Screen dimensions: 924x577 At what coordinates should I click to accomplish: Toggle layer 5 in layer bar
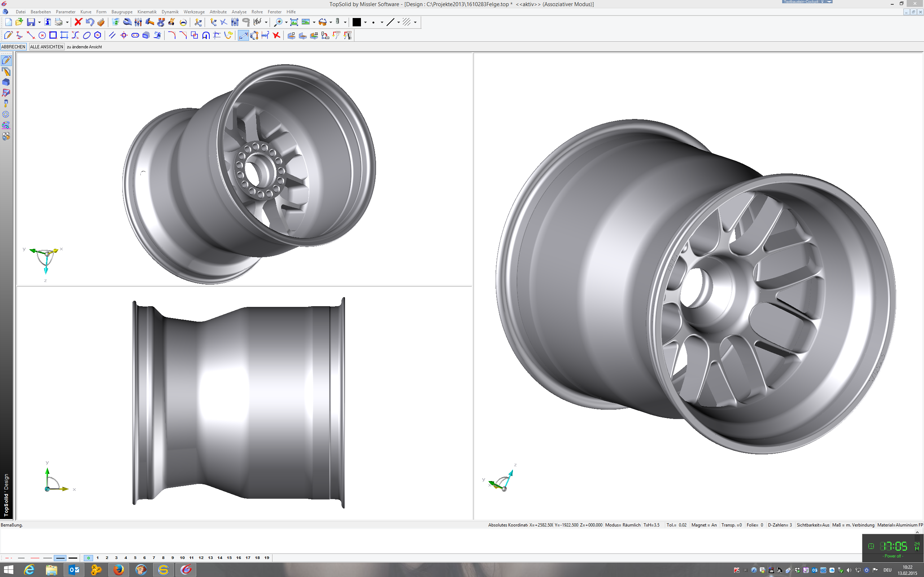(135, 558)
